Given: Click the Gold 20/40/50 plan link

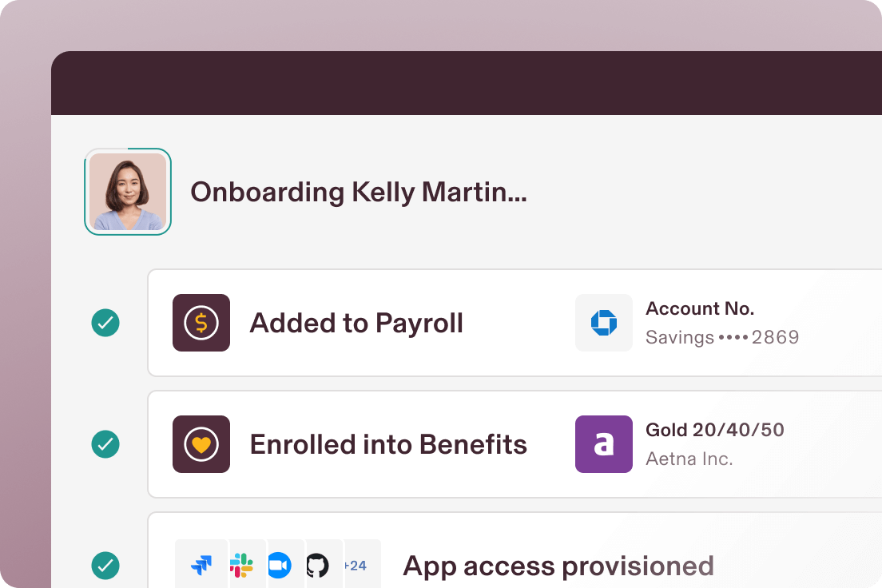Looking at the screenshot, I should pyautogui.click(x=714, y=430).
